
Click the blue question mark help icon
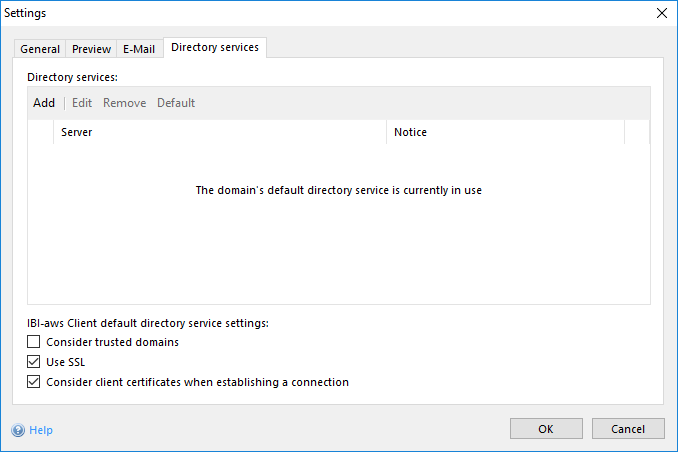coord(18,430)
